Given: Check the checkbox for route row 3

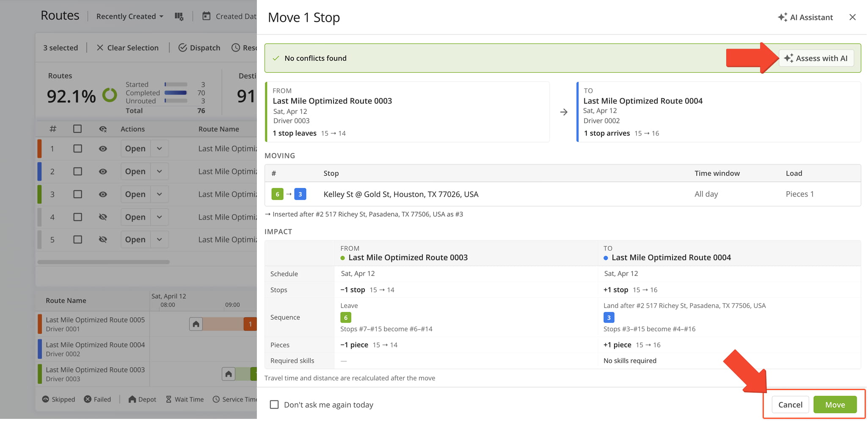Looking at the screenshot, I should (77, 194).
